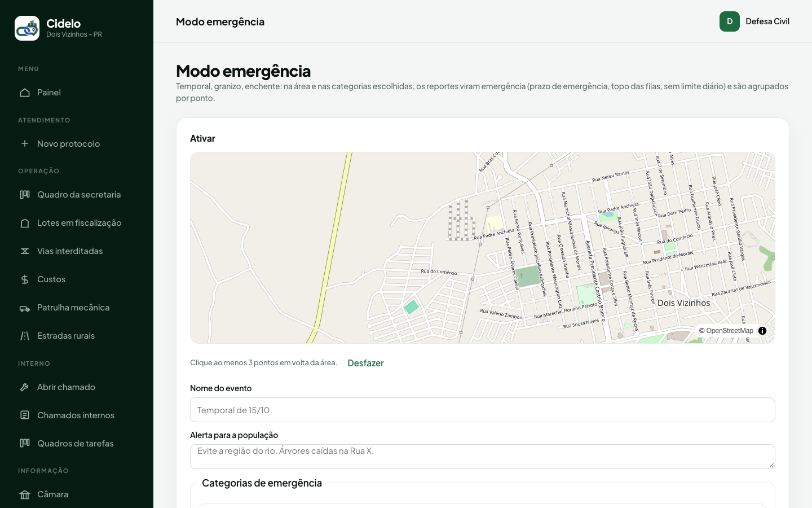Go to Patrulha mecânica
Image resolution: width=812 pixels, height=508 pixels.
click(77, 308)
